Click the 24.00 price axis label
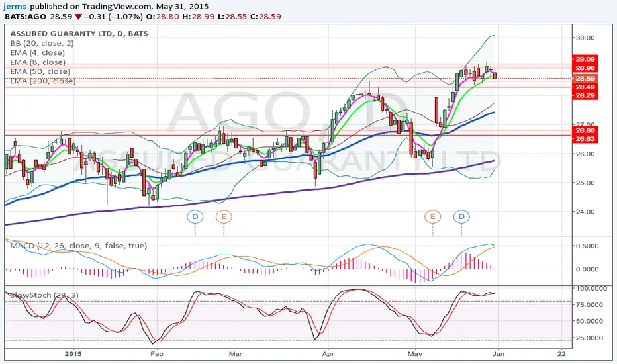Image resolution: width=617 pixels, height=364 pixels. [585, 212]
